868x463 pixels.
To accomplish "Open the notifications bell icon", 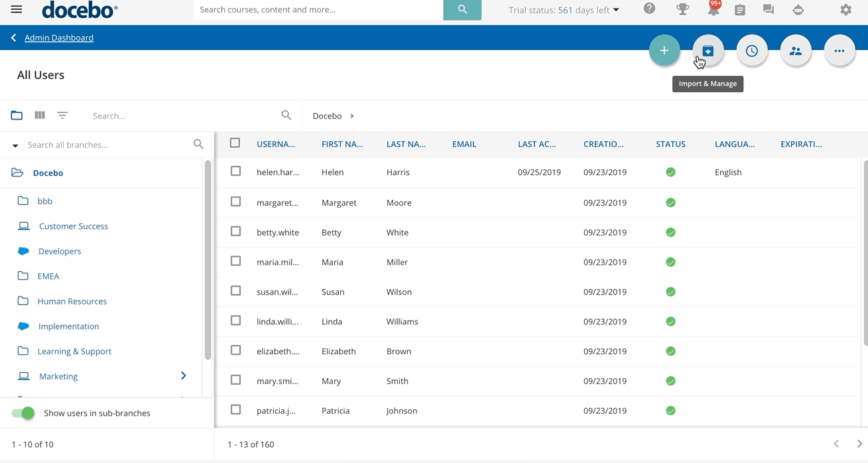I will 713,10.
